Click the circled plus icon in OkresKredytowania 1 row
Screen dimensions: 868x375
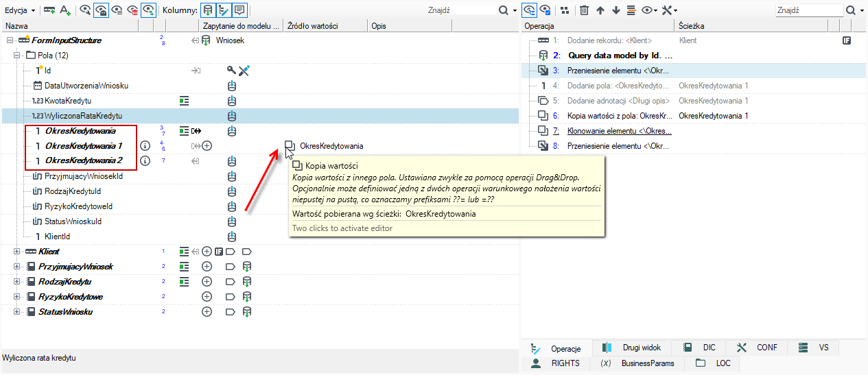click(207, 146)
